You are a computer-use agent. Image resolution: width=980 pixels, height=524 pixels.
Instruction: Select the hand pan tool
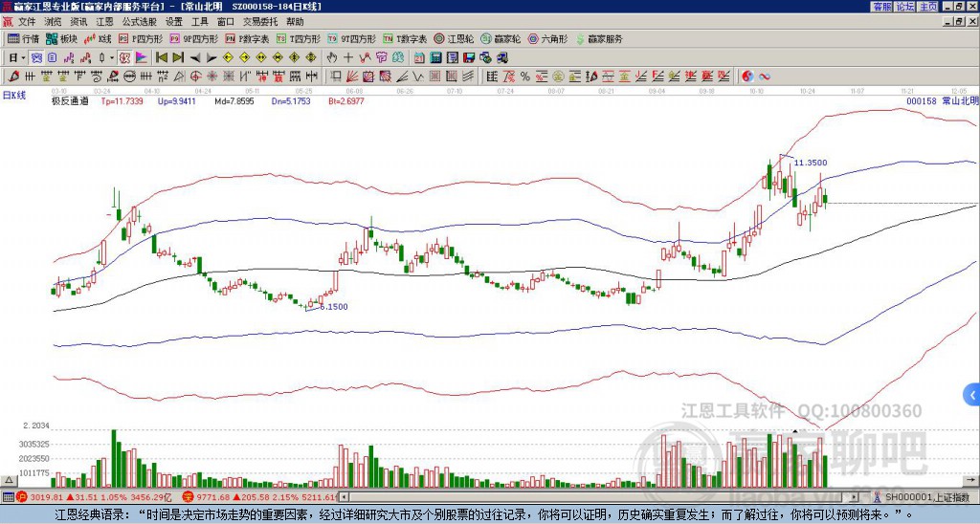[331, 58]
